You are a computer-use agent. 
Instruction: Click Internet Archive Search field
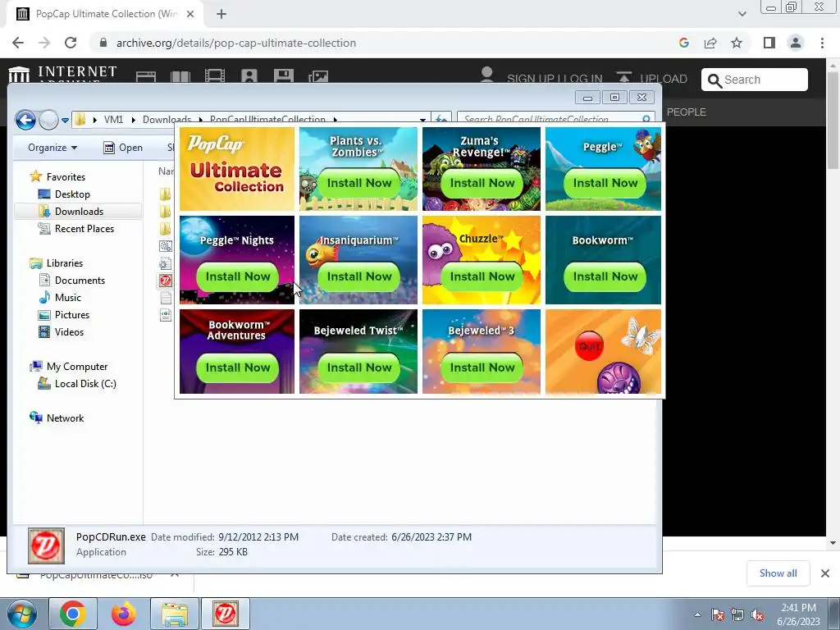(755, 80)
